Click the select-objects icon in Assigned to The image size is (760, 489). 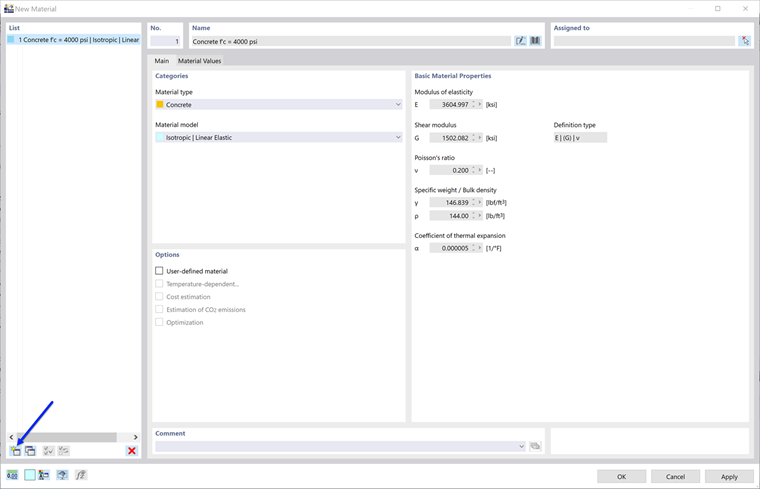click(745, 41)
